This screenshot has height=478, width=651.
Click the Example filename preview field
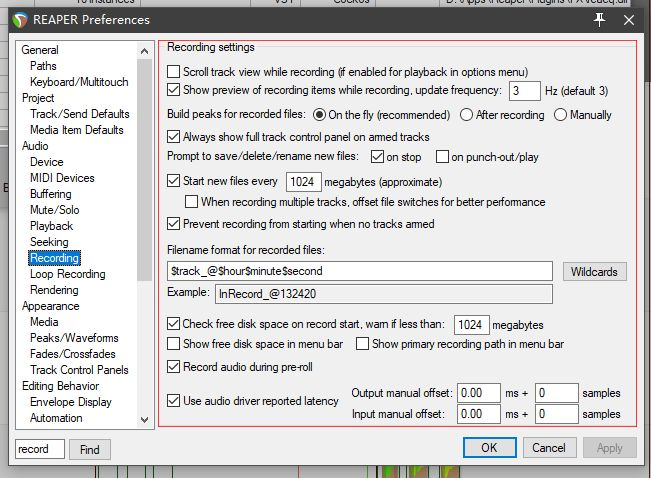[384, 294]
